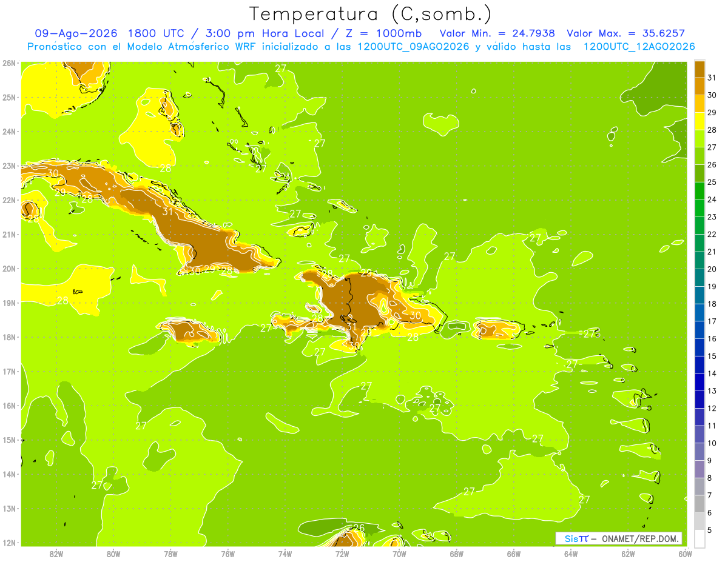This screenshot has width=728, height=562.
Task: Click the "26N" latitude axis label
Action: coord(9,63)
